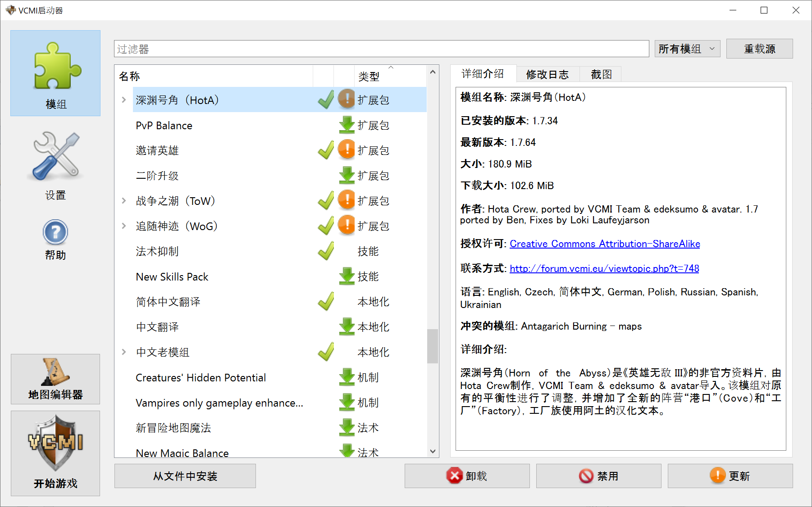Sort the list by 类型 column header
This screenshot has width=812, height=507.
coord(390,76)
